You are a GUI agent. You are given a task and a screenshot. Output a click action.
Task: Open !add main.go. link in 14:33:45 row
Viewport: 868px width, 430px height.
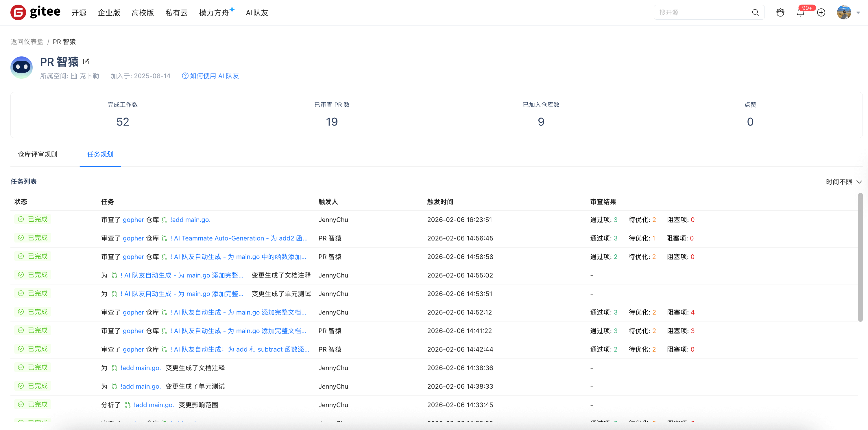tap(154, 405)
